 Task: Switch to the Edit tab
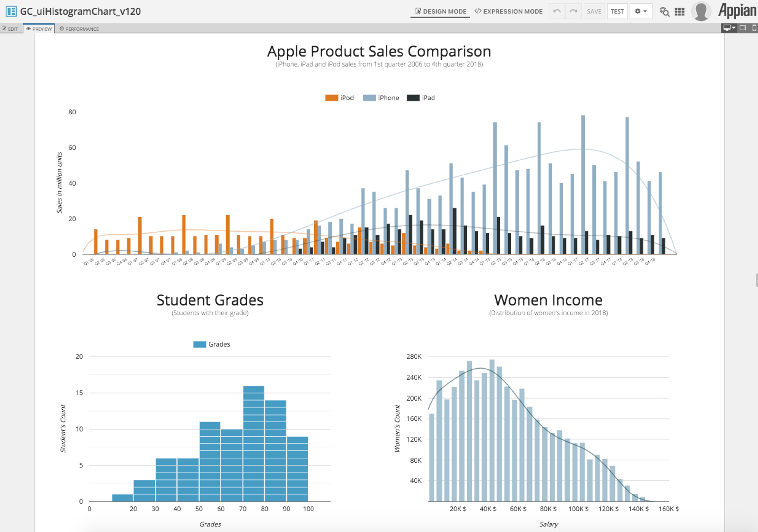point(10,29)
